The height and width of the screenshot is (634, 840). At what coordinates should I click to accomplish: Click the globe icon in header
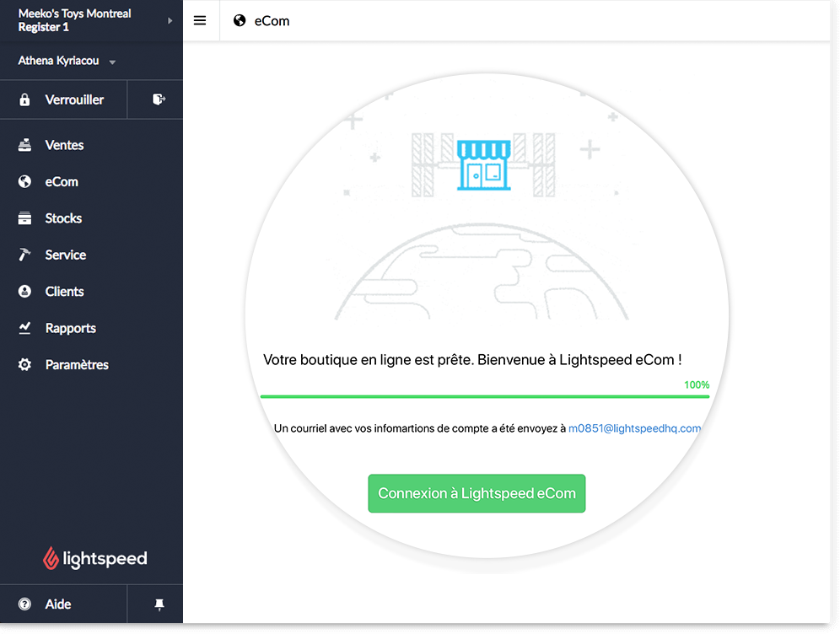click(240, 21)
